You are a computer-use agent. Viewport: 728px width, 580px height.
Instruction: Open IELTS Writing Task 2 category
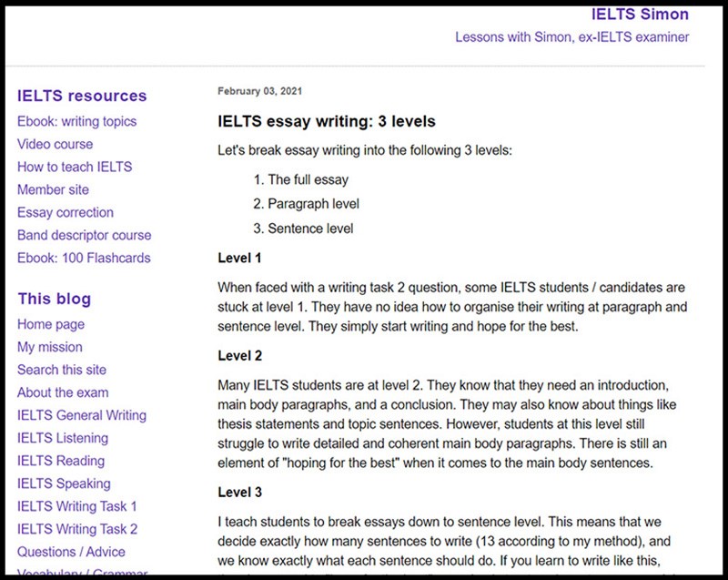click(x=77, y=529)
